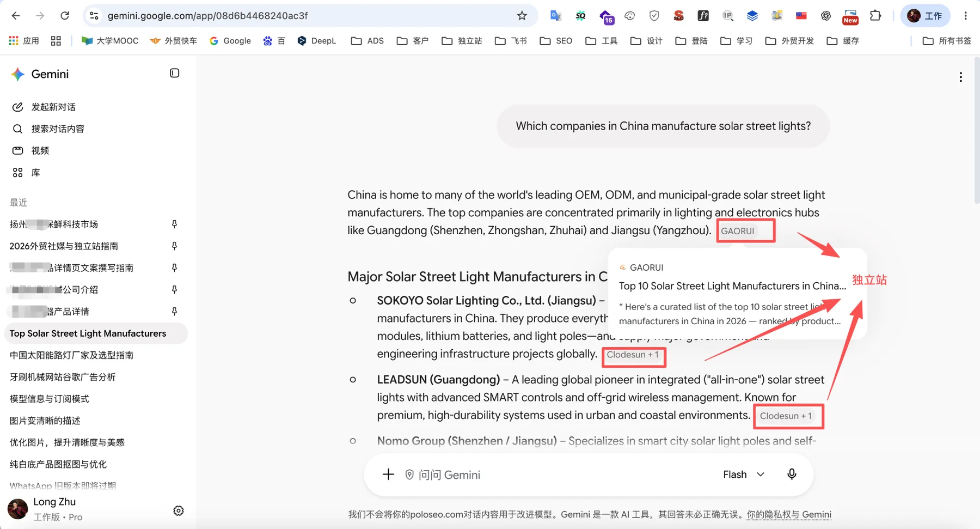Open the Flash model selector dropdown
Screen dimensions: 980x529
tap(744, 475)
